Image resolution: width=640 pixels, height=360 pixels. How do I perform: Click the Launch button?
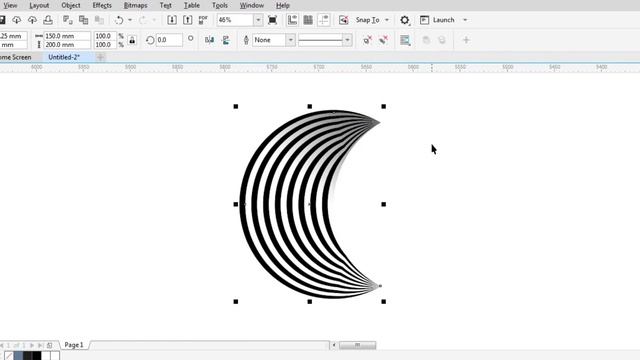pos(437,20)
